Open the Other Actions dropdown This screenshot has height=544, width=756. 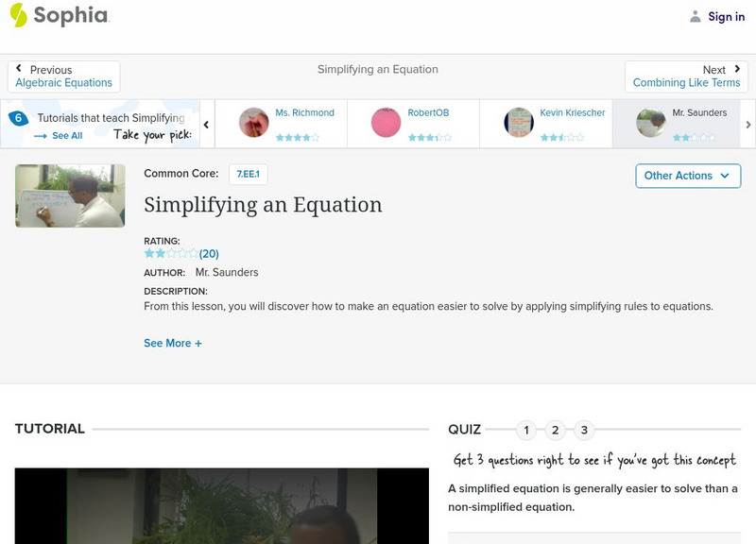coord(686,176)
